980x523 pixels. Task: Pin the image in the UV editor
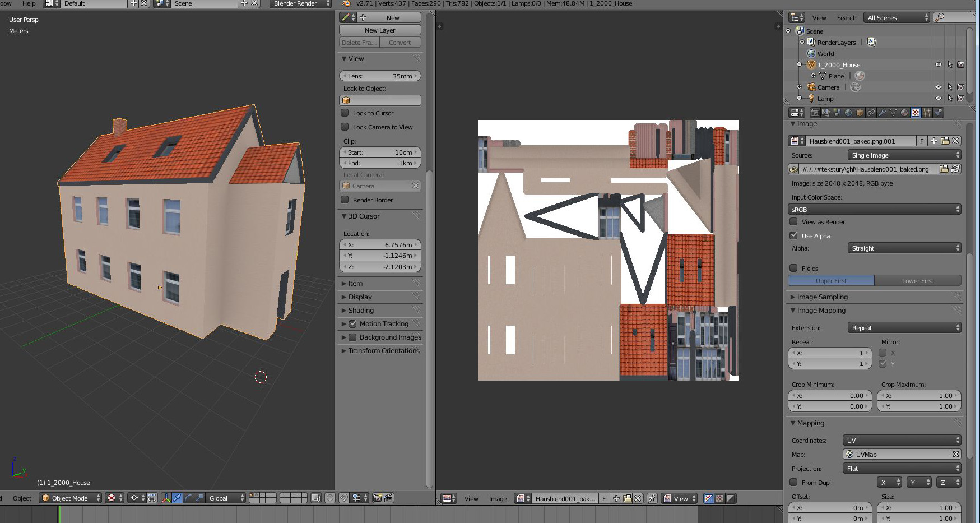click(x=652, y=498)
